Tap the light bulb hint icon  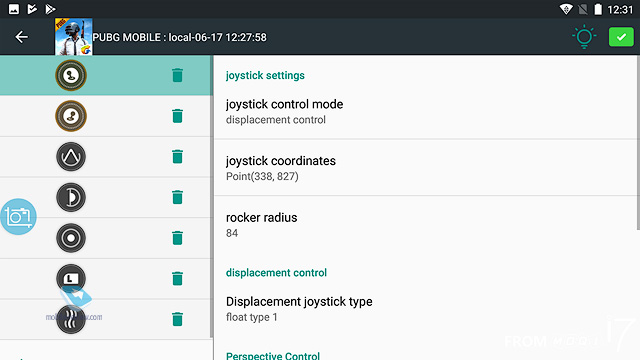pyautogui.click(x=584, y=37)
